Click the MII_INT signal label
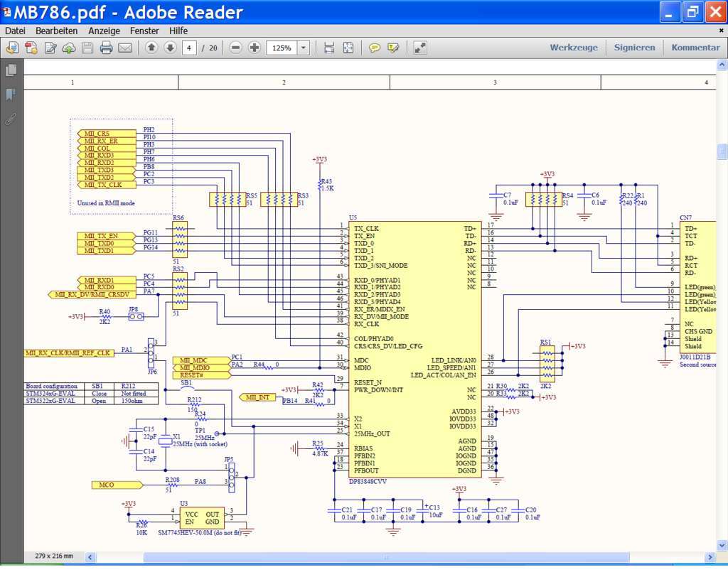Screen dimensions: 728x582 click(257, 398)
